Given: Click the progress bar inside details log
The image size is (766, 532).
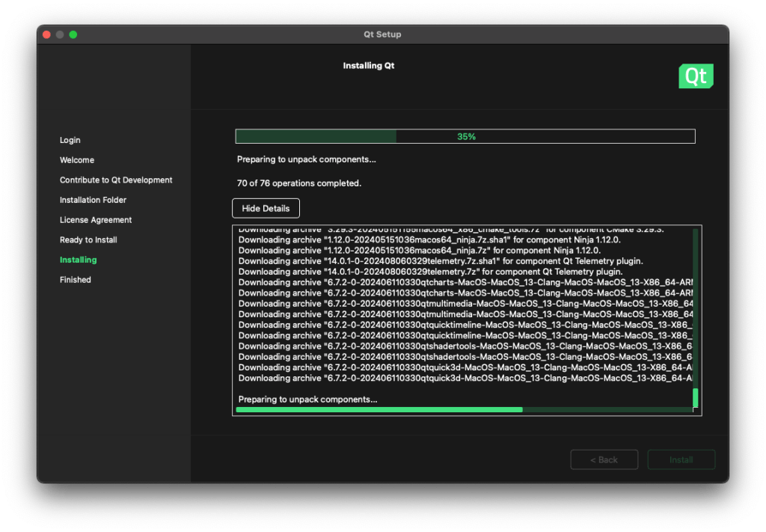Looking at the screenshot, I should [464, 409].
